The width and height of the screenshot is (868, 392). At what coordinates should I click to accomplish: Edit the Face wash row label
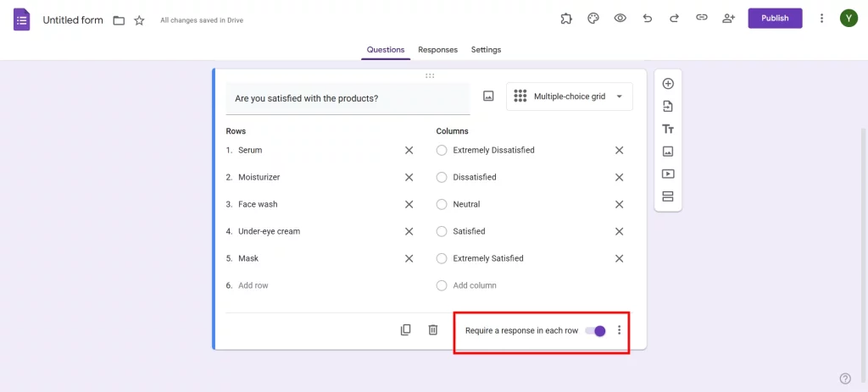tap(258, 204)
